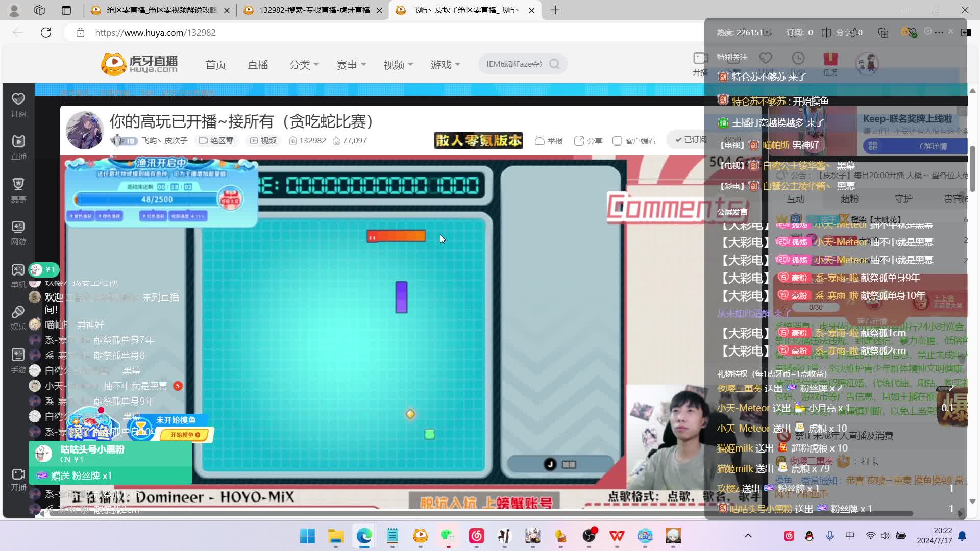Expand the 赛事 dropdown menu

351,65
